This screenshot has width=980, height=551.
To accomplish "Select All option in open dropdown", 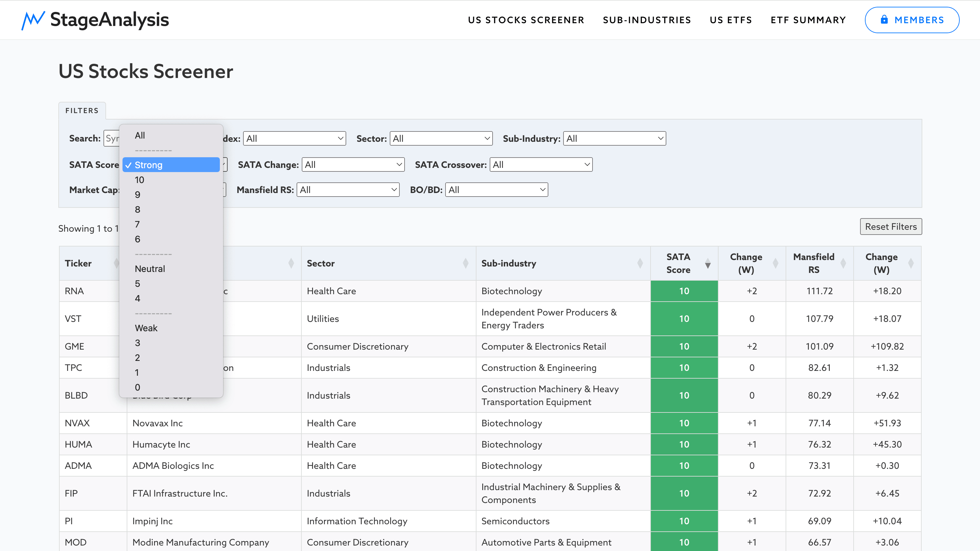I will click(140, 135).
